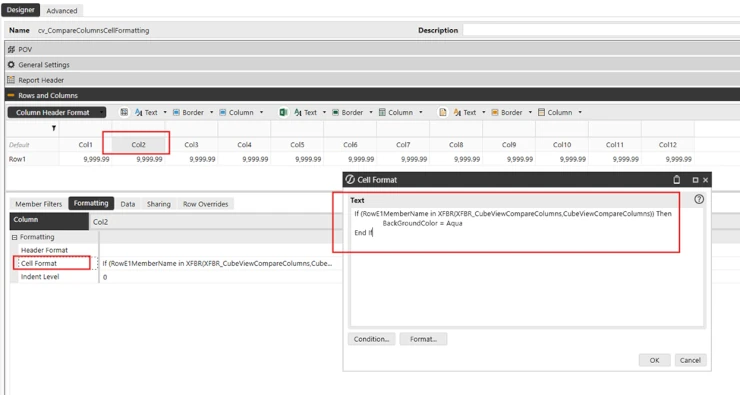Switch to the Advanced tab
This screenshot has height=395, width=740.
click(61, 10)
